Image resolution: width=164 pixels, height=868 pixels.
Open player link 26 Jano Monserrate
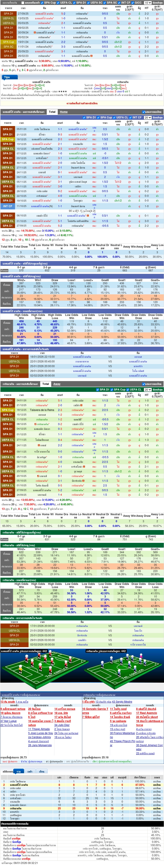pos(40,745)
